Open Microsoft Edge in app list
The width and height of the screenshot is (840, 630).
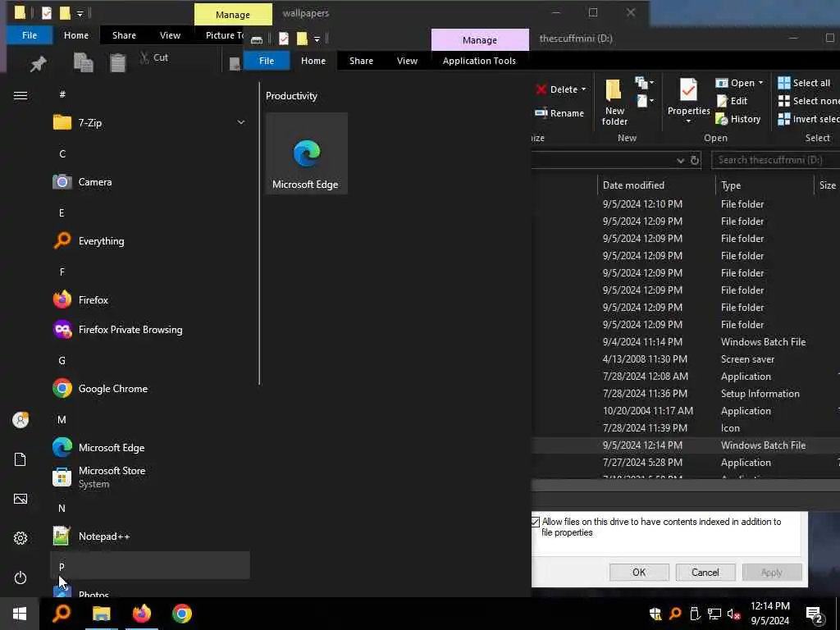coord(149,447)
